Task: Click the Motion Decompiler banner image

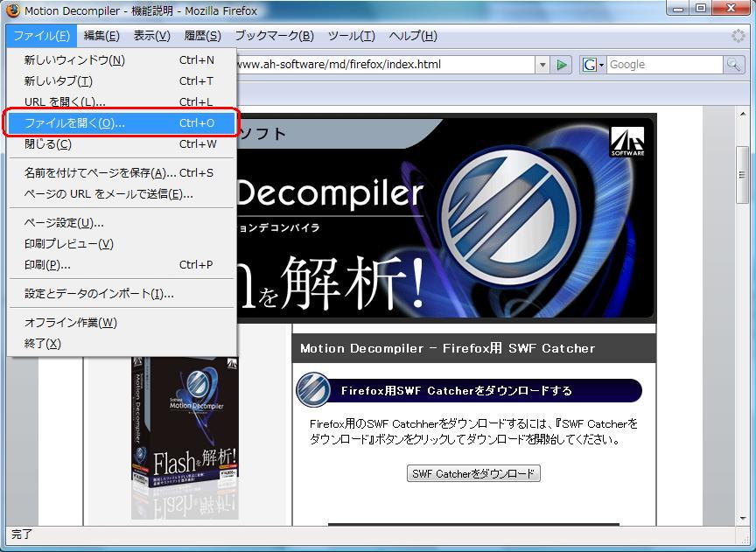Action: point(445,219)
